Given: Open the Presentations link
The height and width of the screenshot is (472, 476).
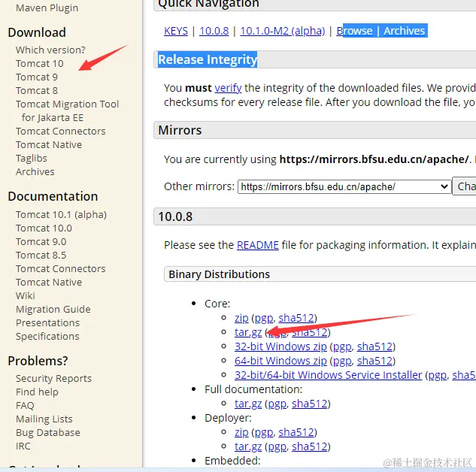Looking at the screenshot, I should (x=47, y=322).
